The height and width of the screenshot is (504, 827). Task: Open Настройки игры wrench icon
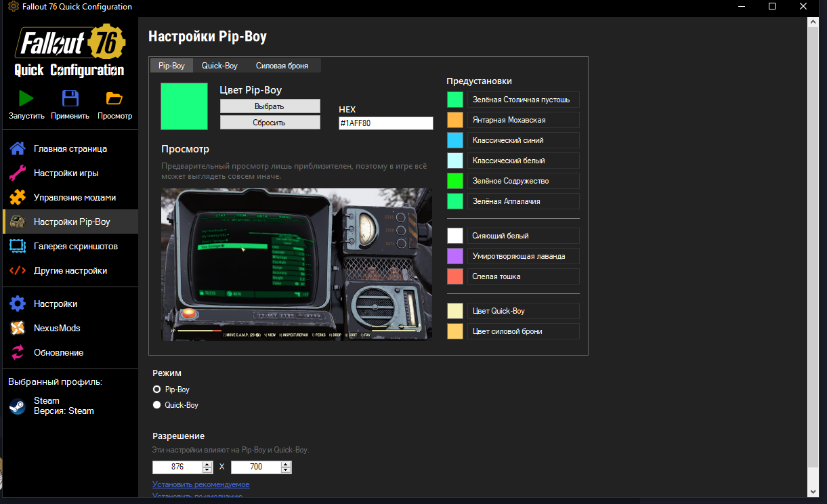[x=18, y=173]
